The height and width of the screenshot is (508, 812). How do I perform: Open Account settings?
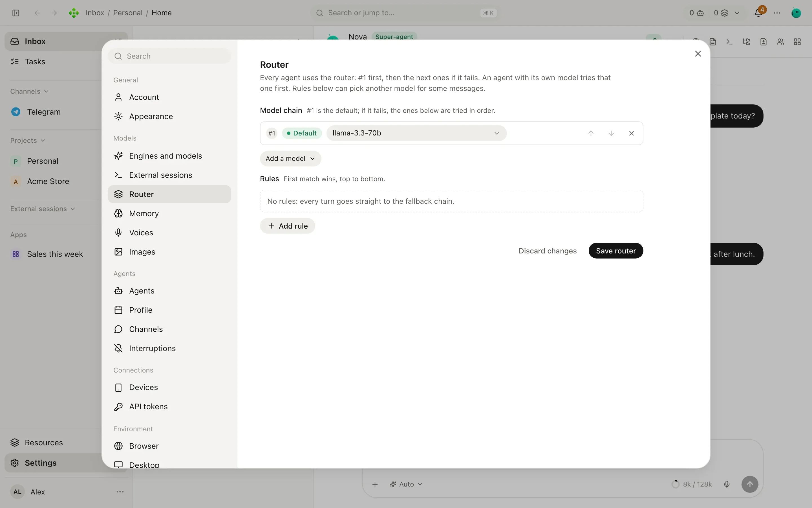click(x=169, y=97)
